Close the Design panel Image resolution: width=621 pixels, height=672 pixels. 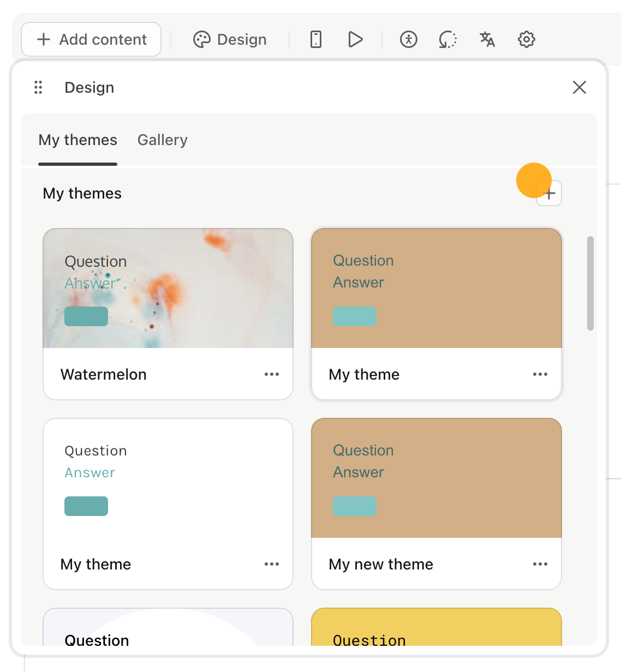pyautogui.click(x=579, y=87)
